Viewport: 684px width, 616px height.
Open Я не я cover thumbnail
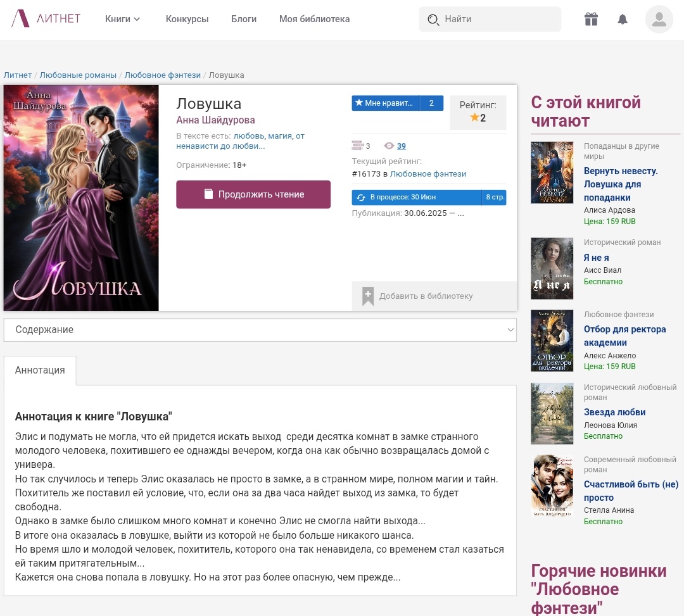click(552, 268)
